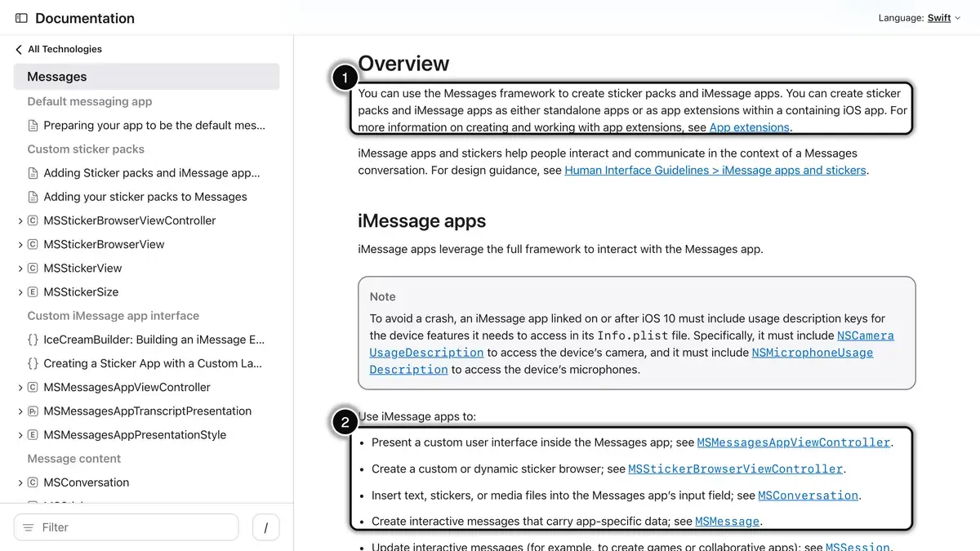Click the protocol icon beside MSMessagesAppTranscriptPresentation
This screenshot has height=551, width=980.
(33, 411)
